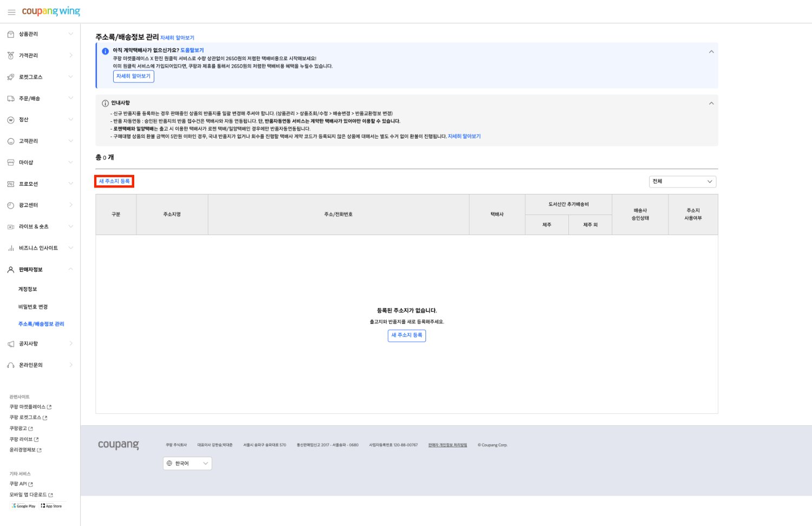Image resolution: width=812 pixels, height=526 pixels.
Task: Click the 마이샵 storefront icon
Action: pyautogui.click(x=10, y=163)
